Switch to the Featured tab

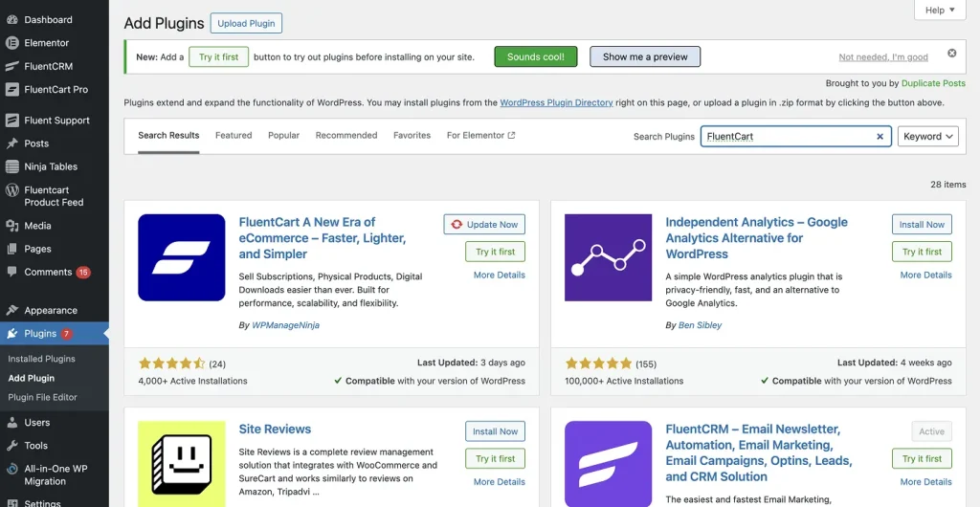coord(234,136)
